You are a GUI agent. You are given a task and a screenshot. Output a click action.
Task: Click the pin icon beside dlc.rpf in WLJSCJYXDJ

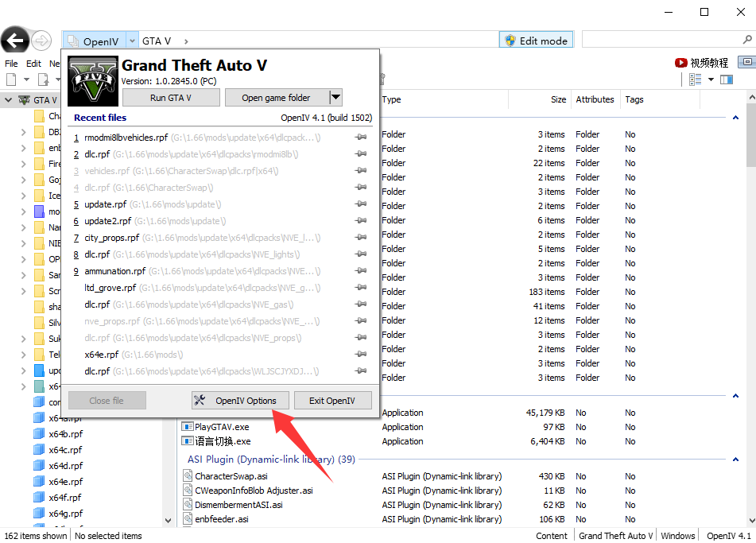click(361, 370)
